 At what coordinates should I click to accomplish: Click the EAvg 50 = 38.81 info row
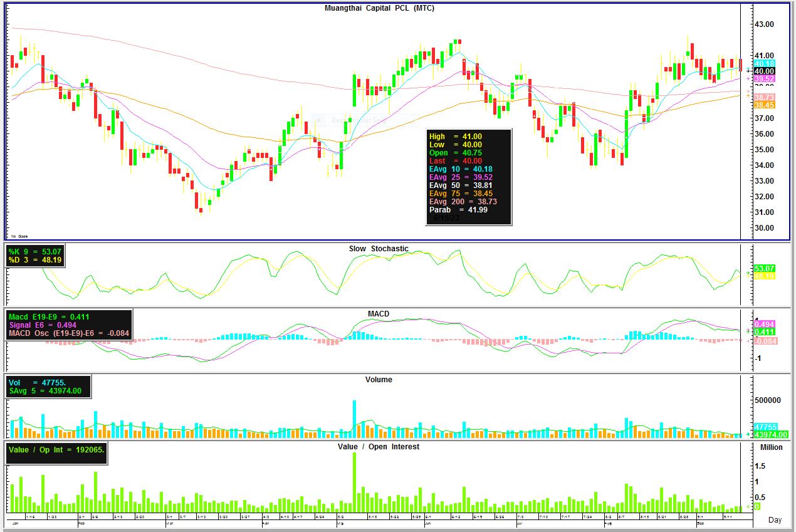click(461, 185)
